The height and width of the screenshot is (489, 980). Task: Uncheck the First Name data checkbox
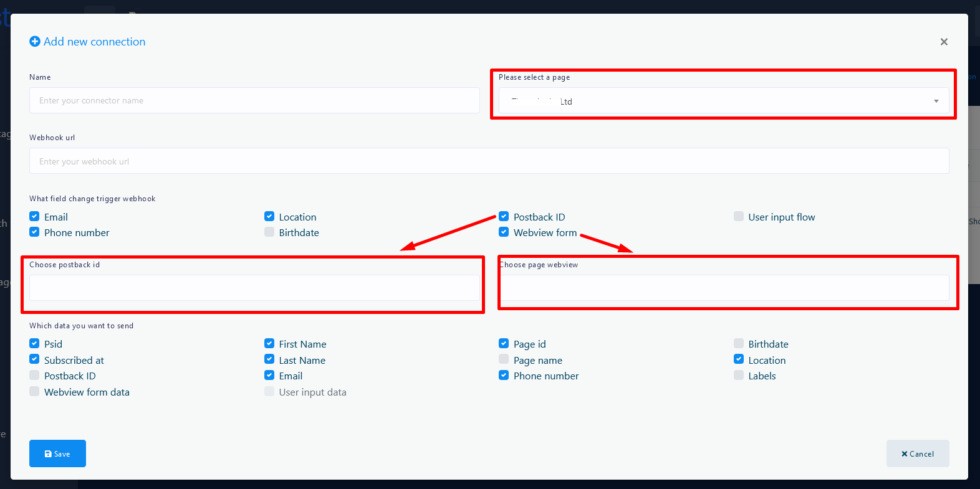click(269, 344)
